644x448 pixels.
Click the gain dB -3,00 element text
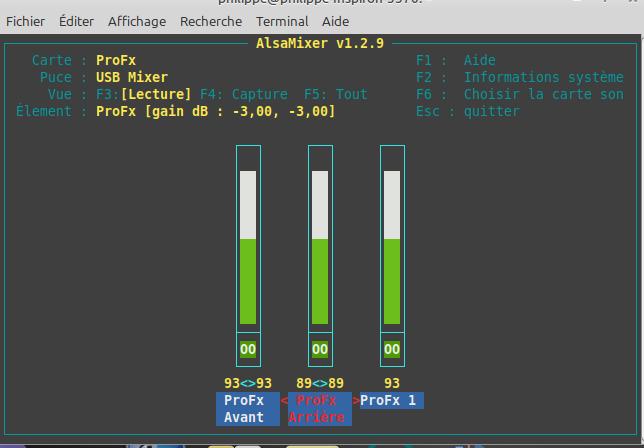point(216,111)
